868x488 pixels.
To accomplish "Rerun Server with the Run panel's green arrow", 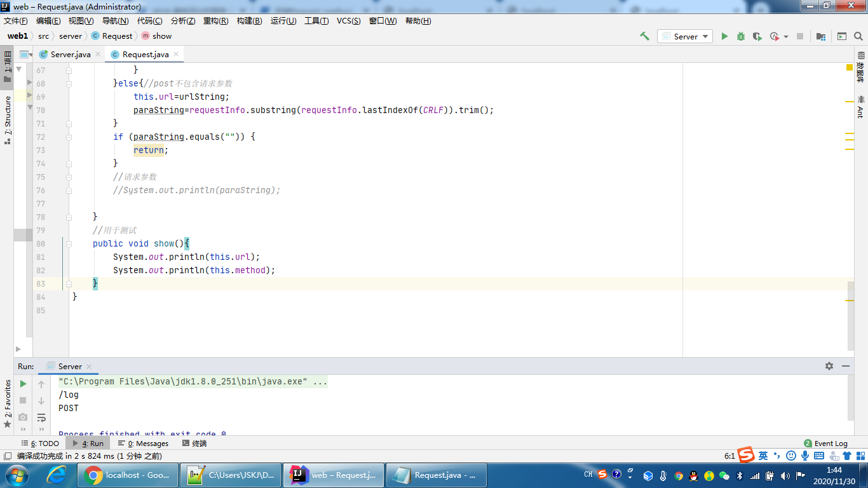I will tap(23, 384).
